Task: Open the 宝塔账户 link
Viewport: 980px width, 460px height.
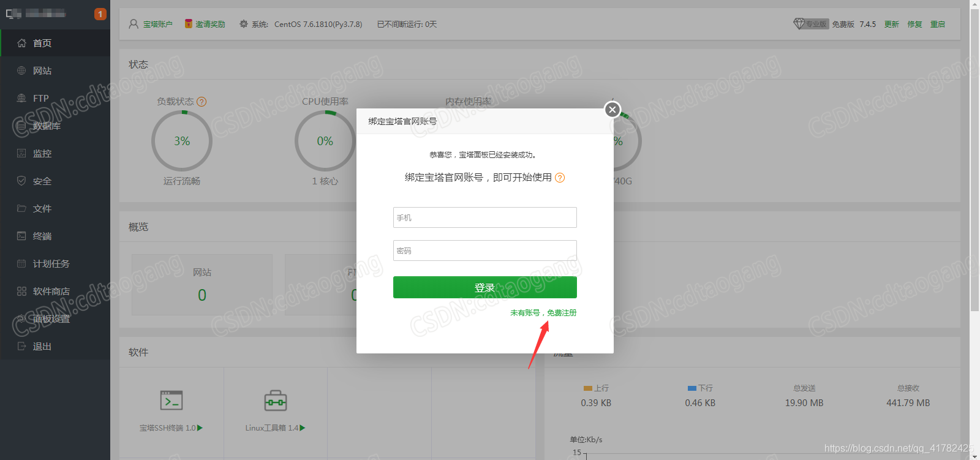Action: pos(158,25)
